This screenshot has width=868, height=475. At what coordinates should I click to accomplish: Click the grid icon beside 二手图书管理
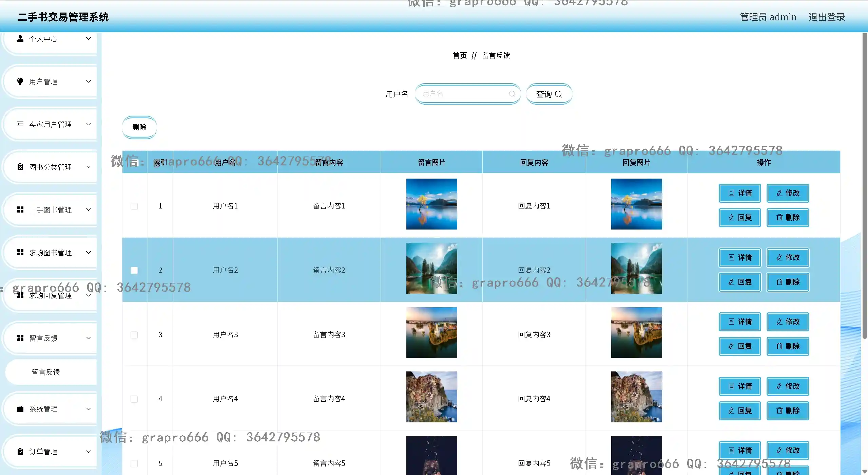[x=20, y=210]
